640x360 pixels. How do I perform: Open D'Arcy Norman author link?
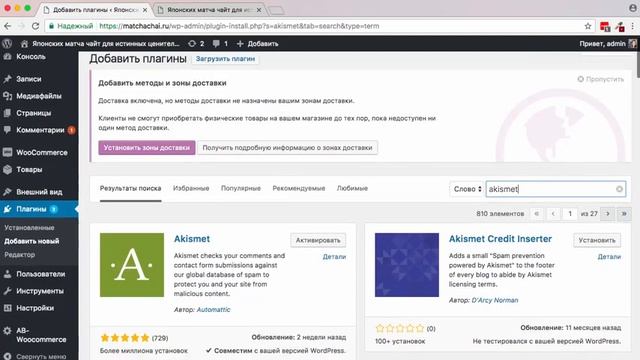[x=495, y=300]
